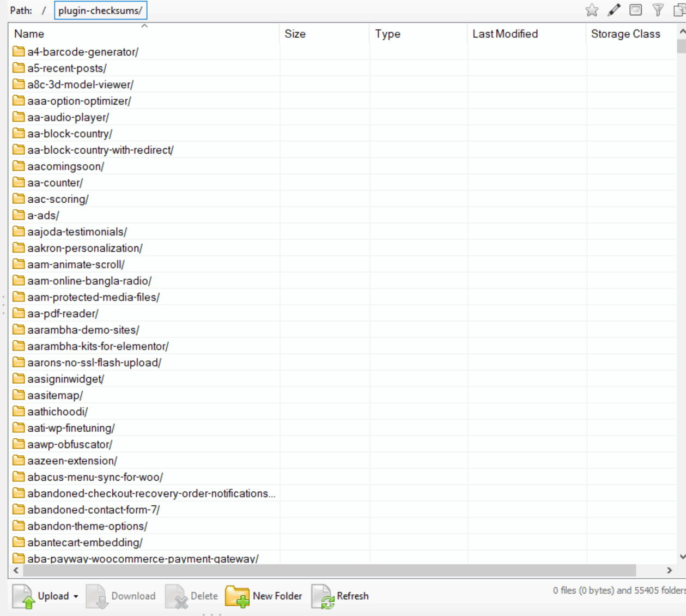This screenshot has height=616, width=686.
Task: Create a New Folder
Action: pos(264,596)
